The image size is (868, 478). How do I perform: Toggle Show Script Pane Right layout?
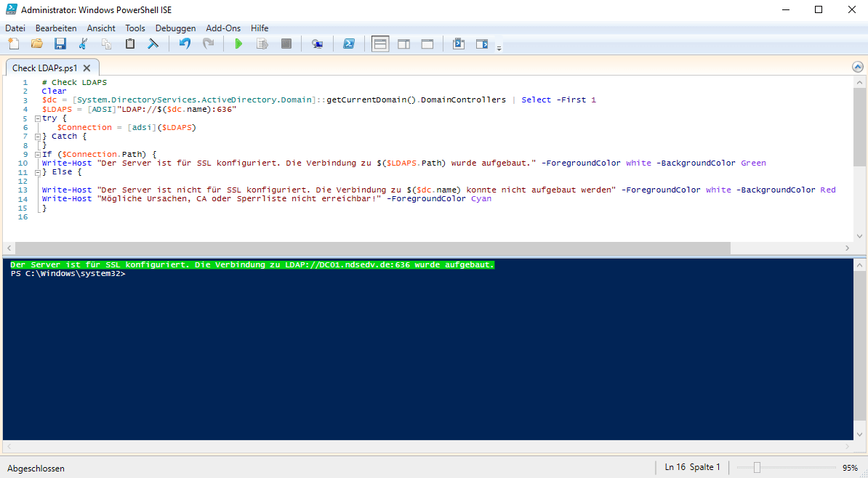[x=403, y=44]
